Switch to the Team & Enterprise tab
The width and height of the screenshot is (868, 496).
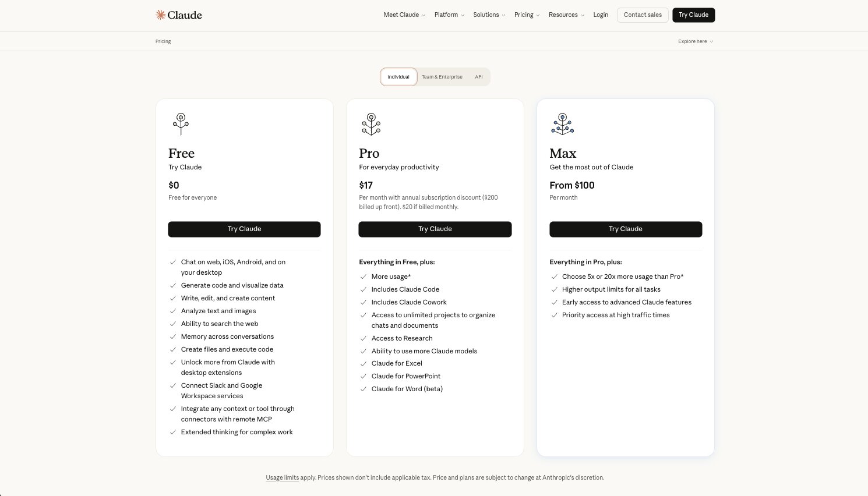[x=442, y=77]
